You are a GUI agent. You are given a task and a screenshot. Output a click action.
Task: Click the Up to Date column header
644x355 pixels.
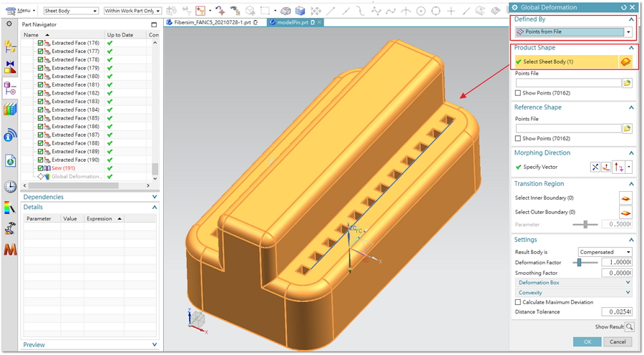(126, 35)
